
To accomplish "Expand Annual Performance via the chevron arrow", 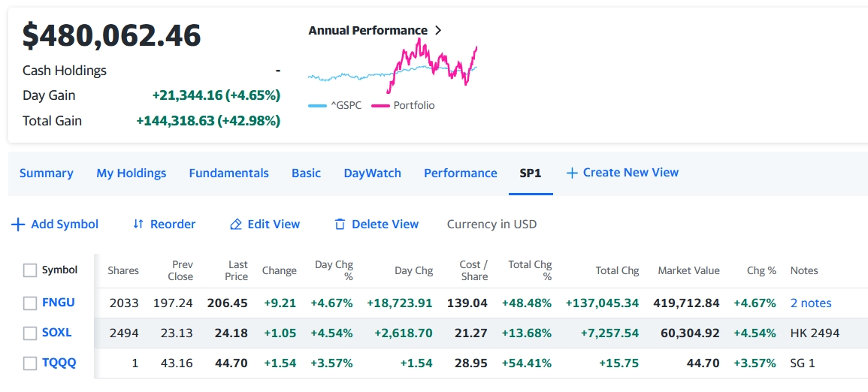I will (438, 31).
